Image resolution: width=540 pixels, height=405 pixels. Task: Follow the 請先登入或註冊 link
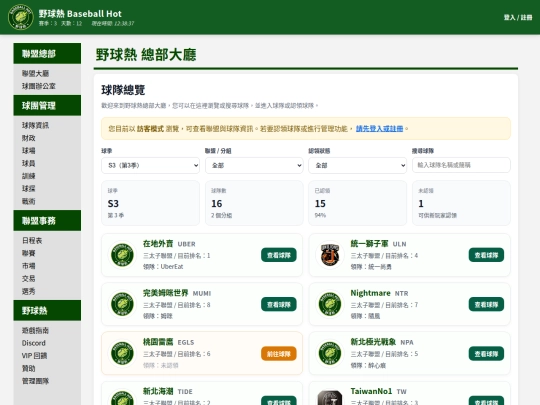(379, 128)
